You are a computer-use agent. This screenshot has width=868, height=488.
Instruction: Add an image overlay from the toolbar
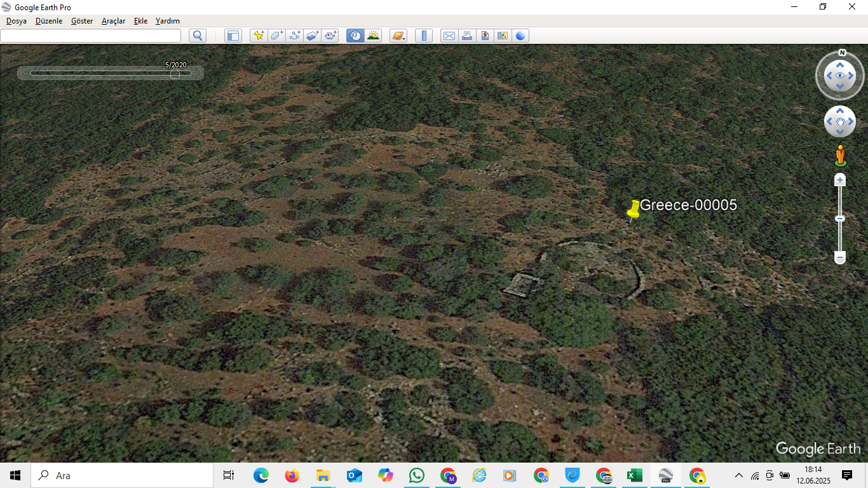(312, 36)
